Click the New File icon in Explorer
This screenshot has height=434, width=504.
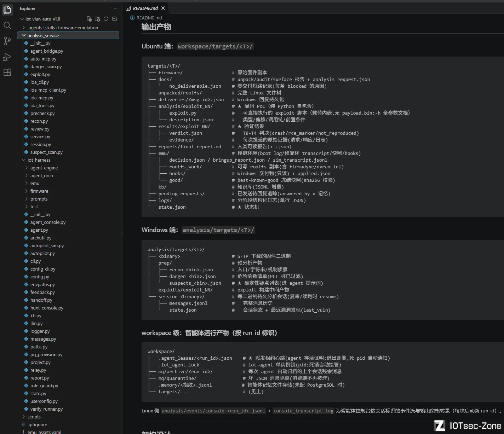(89, 19)
